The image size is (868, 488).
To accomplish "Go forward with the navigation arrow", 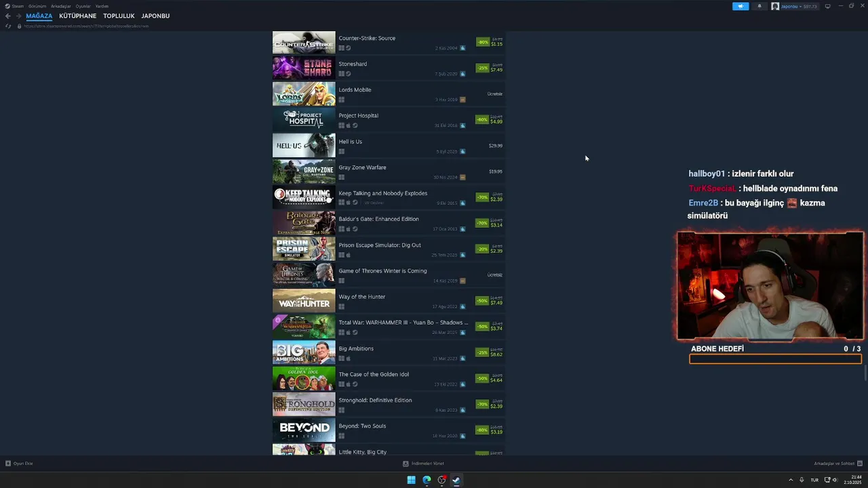I will 18,16.
